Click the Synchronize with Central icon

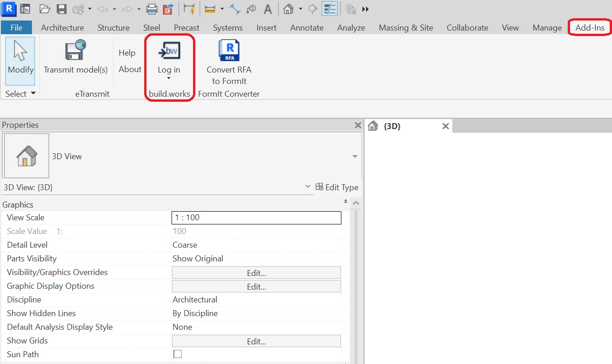click(x=78, y=9)
